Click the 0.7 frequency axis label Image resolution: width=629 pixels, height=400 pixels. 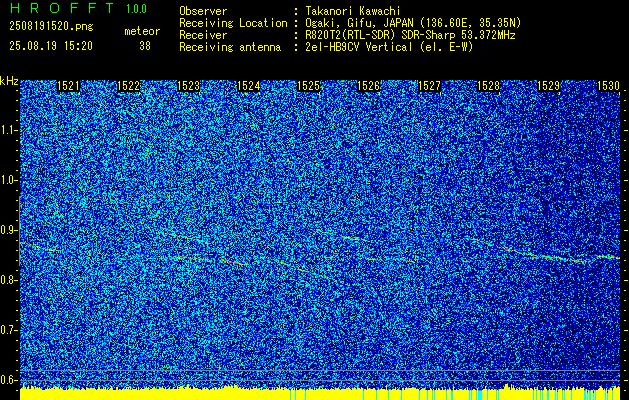coord(8,330)
